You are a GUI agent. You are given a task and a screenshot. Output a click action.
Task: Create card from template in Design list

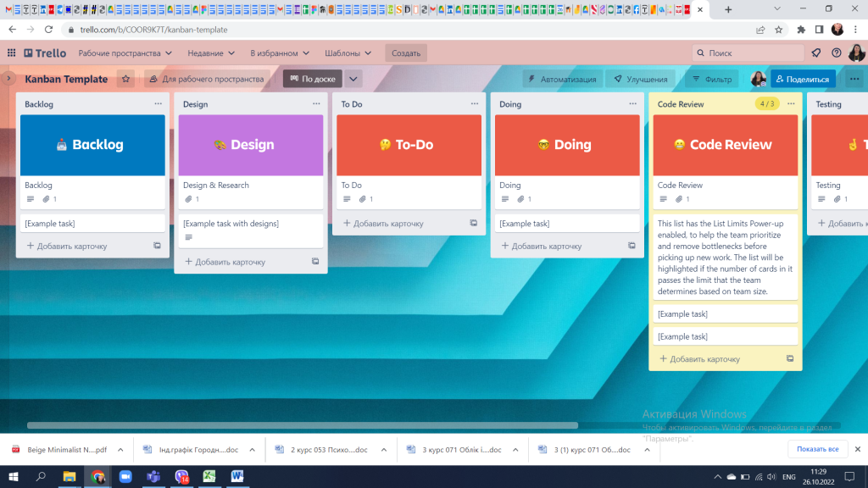pos(315,261)
